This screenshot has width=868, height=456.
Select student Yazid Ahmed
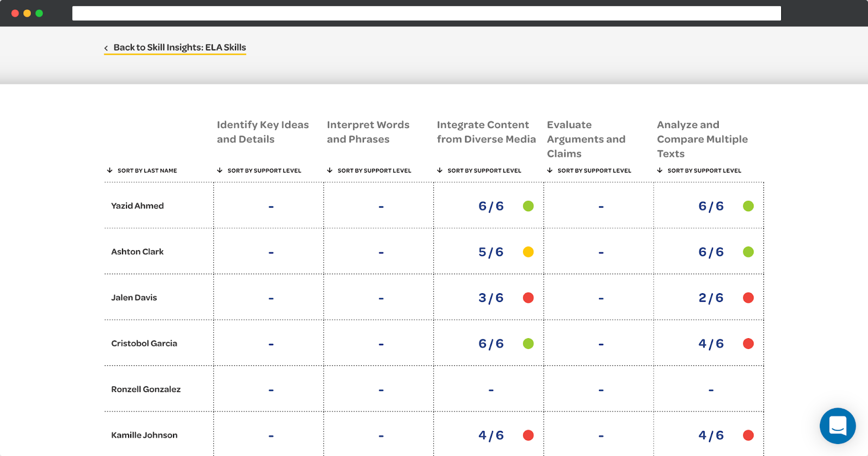(x=137, y=206)
